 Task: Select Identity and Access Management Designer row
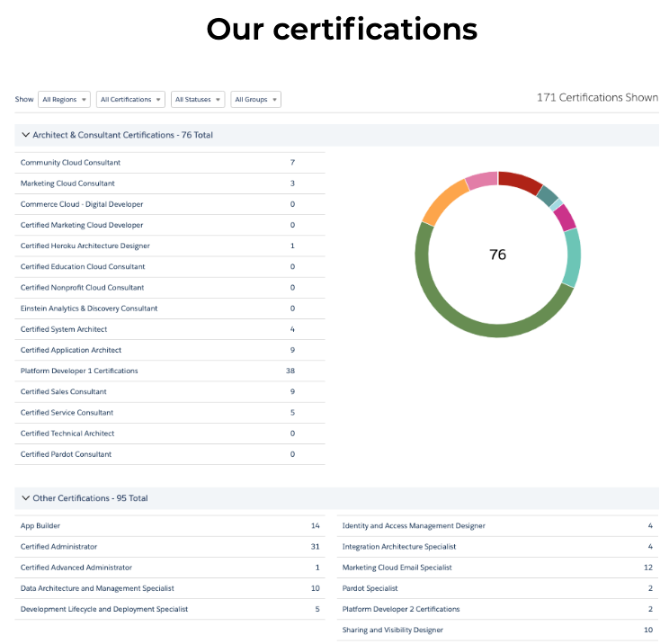pos(497,526)
